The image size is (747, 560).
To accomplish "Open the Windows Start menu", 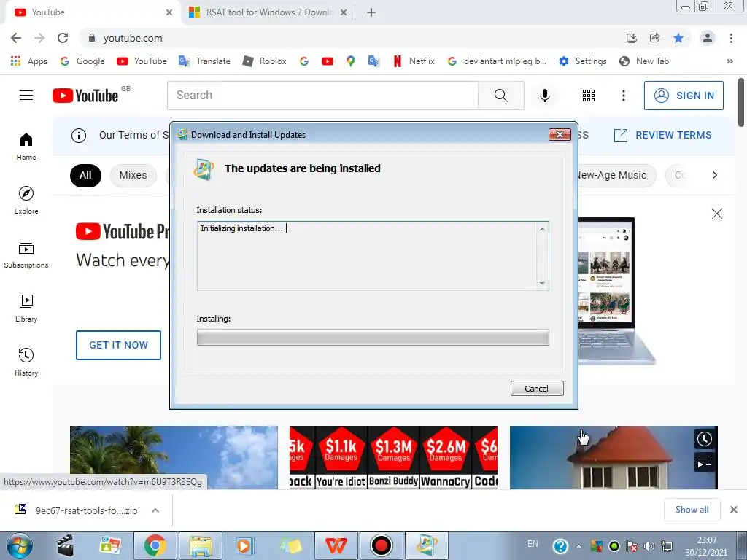I will (x=20, y=545).
